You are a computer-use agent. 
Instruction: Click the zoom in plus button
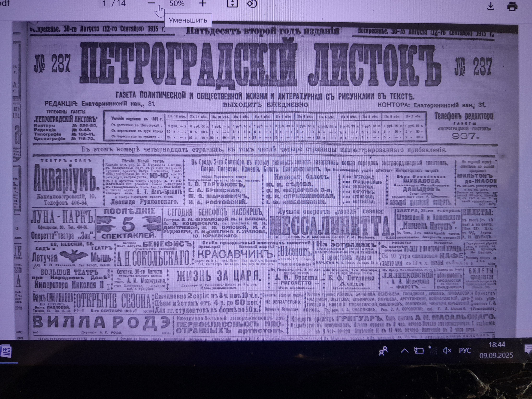click(x=203, y=3)
